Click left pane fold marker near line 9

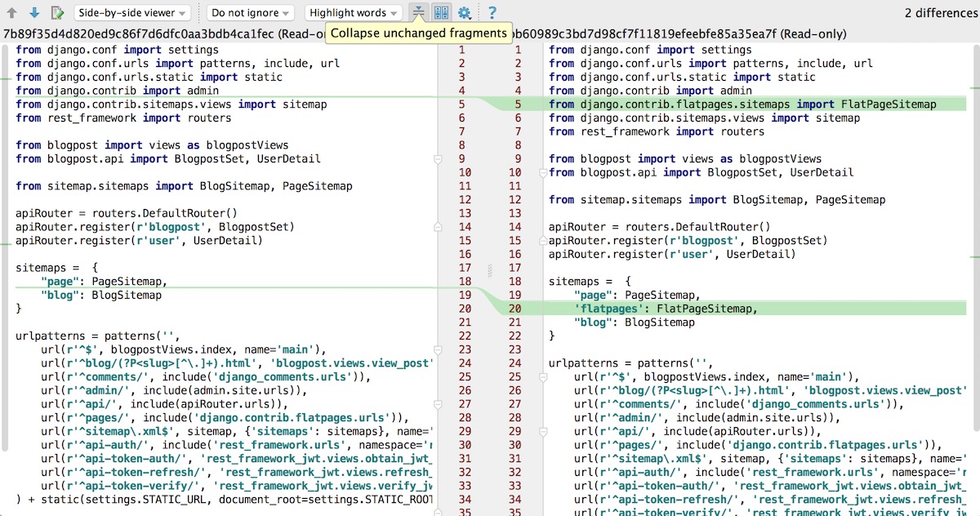point(439,159)
